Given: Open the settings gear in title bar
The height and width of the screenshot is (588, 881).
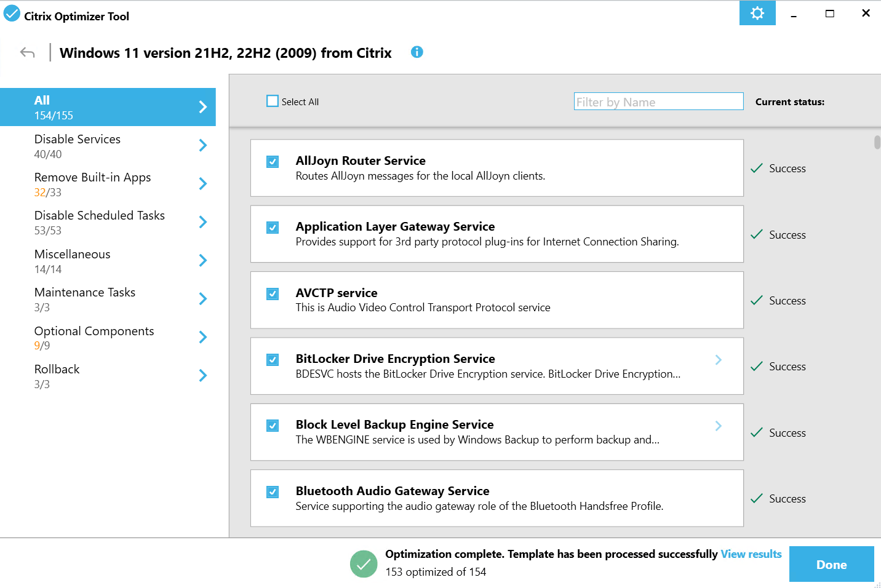Looking at the screenshot, I should (x=757, y=13).
